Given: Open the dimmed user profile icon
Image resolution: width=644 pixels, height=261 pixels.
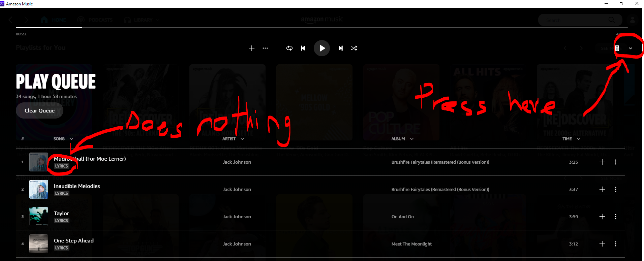Looking at the screenshot, I should click(633, 20).
